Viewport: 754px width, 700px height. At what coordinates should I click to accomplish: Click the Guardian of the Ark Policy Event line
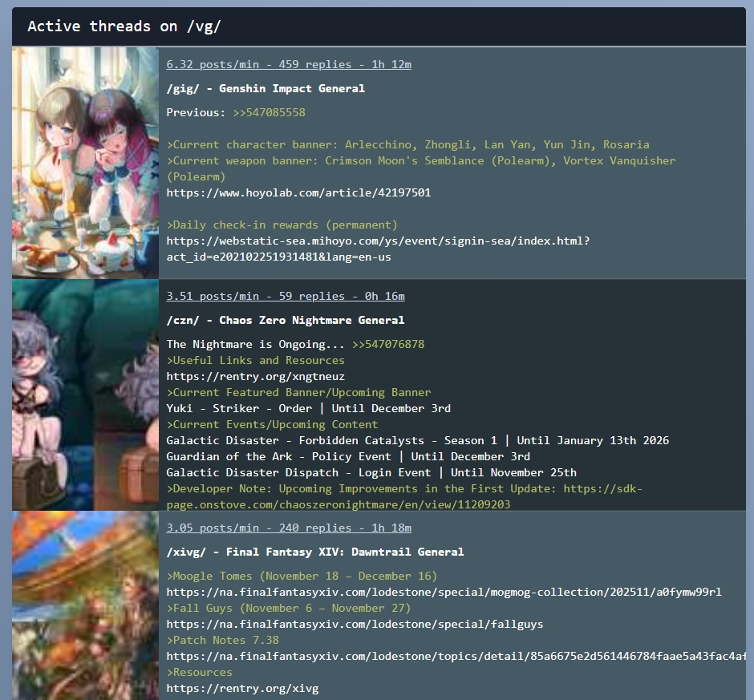tap(348, 457)
